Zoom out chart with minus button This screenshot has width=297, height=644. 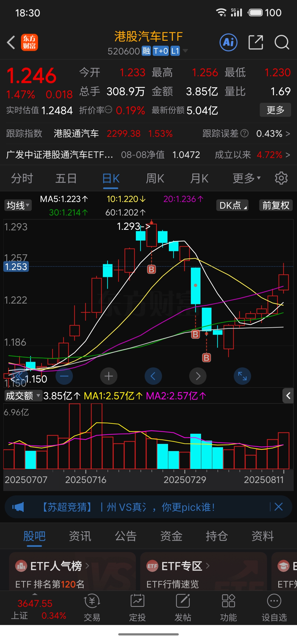[64, 376]
